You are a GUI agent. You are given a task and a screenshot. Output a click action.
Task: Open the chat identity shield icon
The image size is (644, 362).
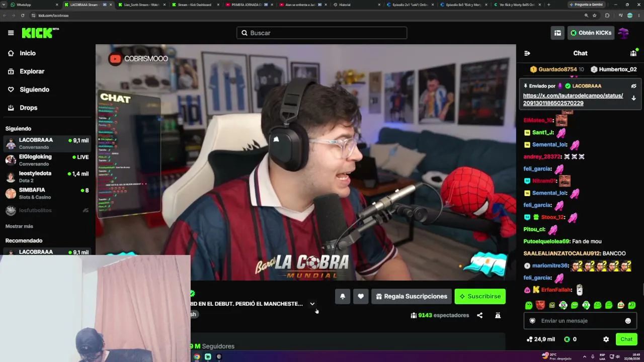(x=532, y=321)
